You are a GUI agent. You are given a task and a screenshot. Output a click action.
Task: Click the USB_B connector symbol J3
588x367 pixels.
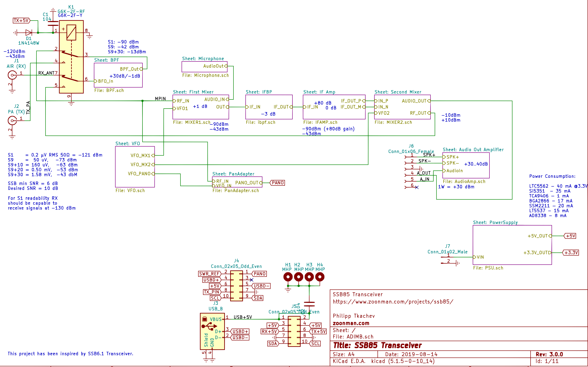click(212, 331)
